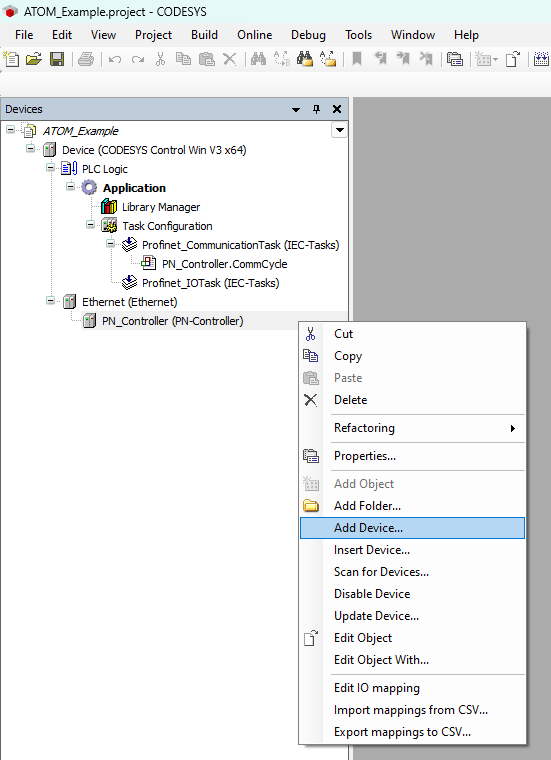Collapse the PLC Logic tree node
Screen dimensions: 551x760
tap(50, 168)
